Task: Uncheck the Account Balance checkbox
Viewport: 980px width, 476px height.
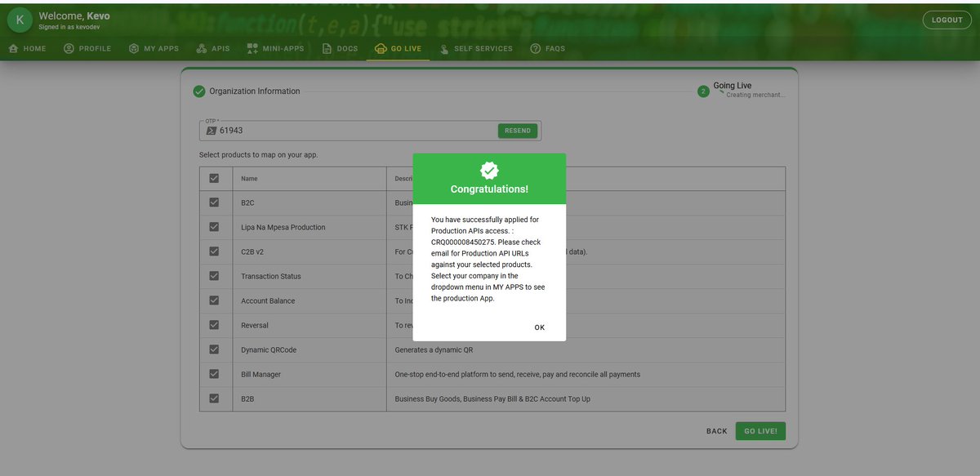Action: tap(214, 300)
